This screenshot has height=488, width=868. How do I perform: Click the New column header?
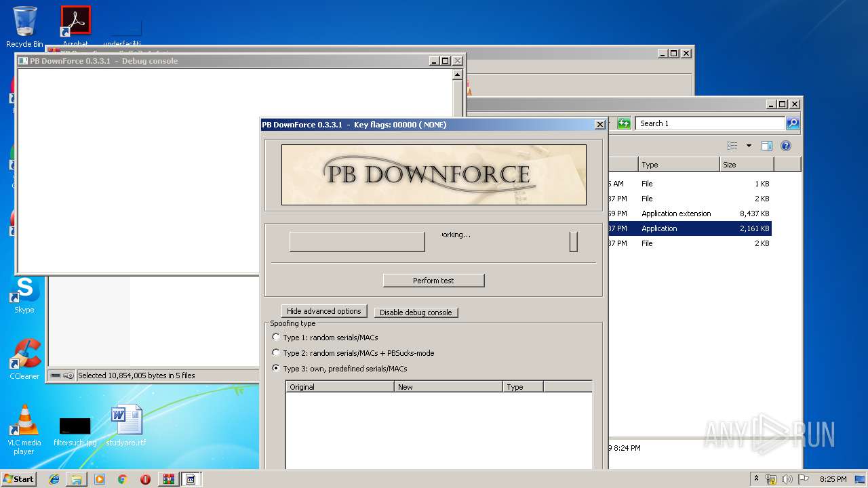448,387
